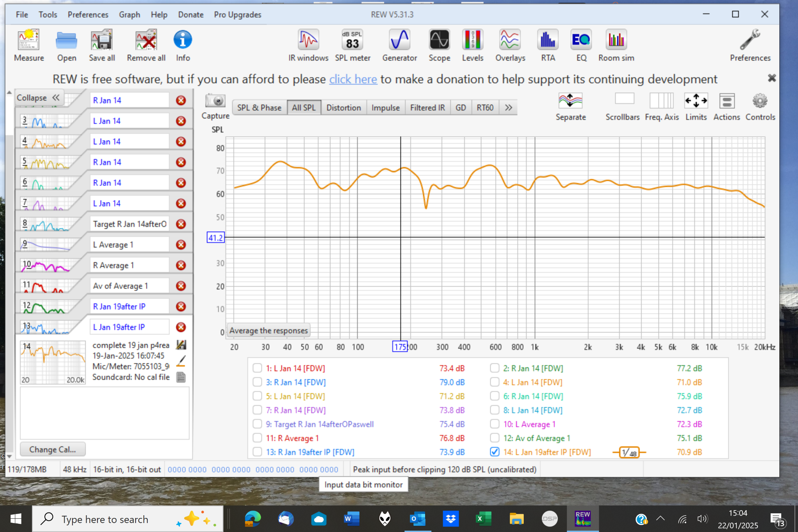The height and width of the screenshot is (532, 798).
Task: Enable trace 2: R Jan 14 [FDW]
Action: click(x=494, y=368)
